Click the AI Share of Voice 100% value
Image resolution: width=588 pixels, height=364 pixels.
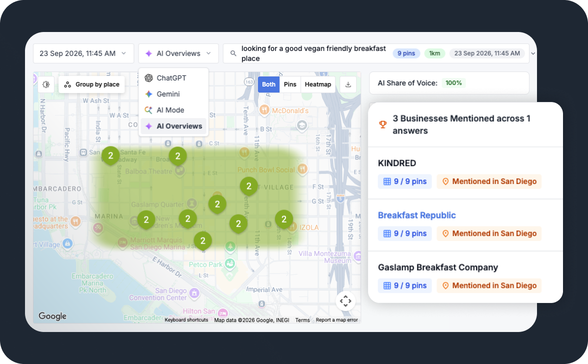(453, 83)
